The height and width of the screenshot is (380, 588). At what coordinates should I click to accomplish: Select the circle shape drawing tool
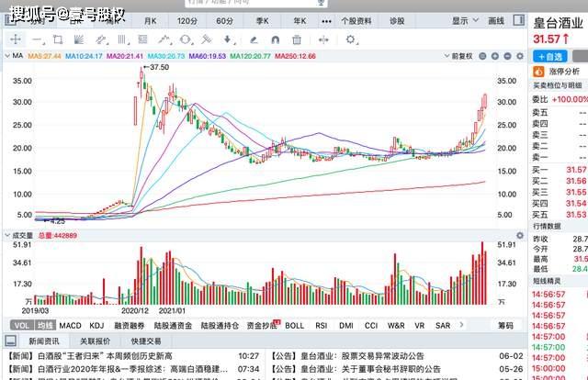186,39
